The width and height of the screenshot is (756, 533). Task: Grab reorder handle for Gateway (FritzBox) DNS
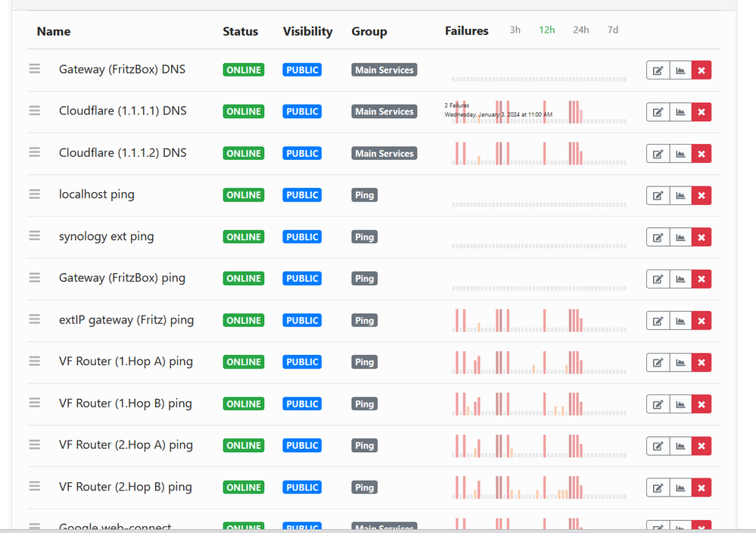tap(34, 69)
